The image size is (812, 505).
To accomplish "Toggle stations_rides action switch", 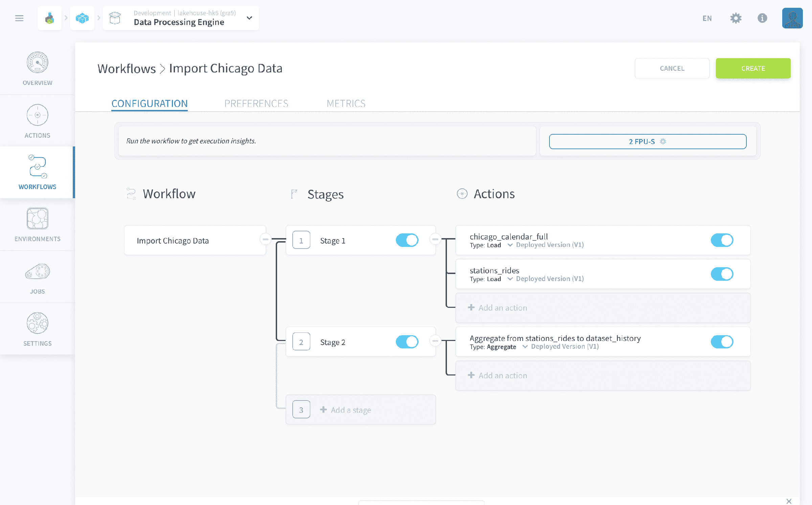I will point(722,274).
